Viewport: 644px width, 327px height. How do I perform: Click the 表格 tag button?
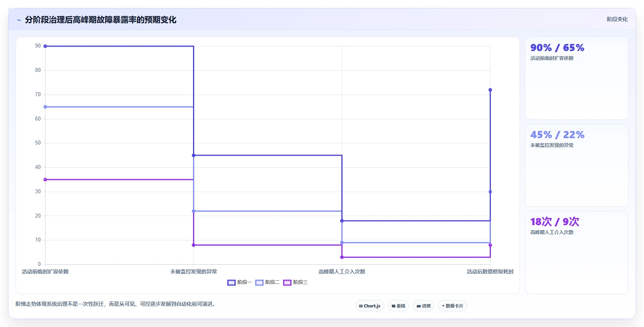click(398, 306)
